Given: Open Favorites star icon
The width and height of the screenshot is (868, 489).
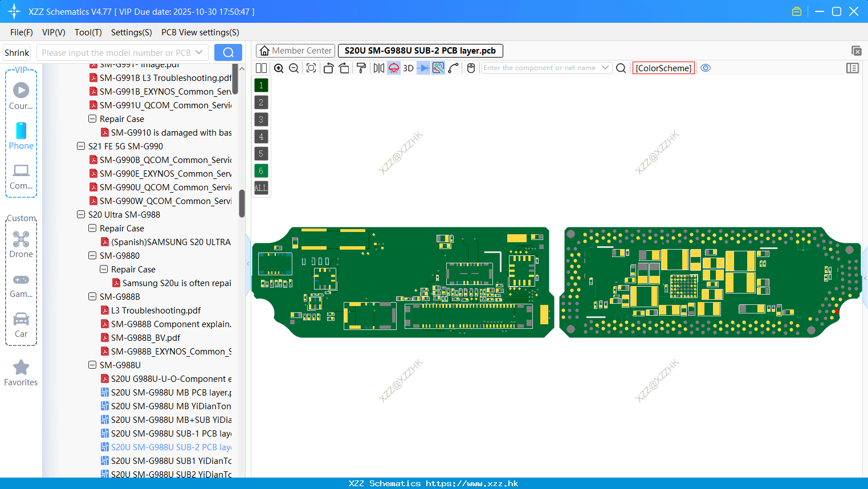Looking at the screenshot, I should (x=21, y=373).
